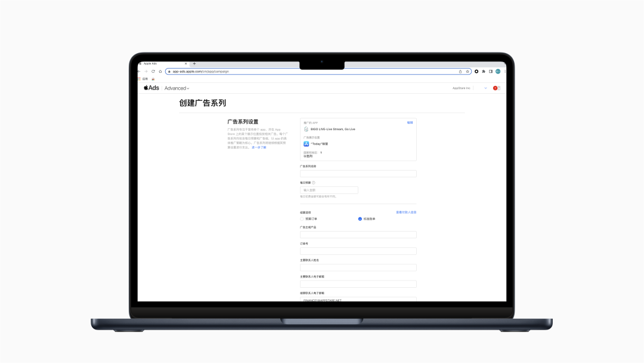Click the Apple Ads logo
The width and height of the screenshot is (644, 363).
(151, 88)
